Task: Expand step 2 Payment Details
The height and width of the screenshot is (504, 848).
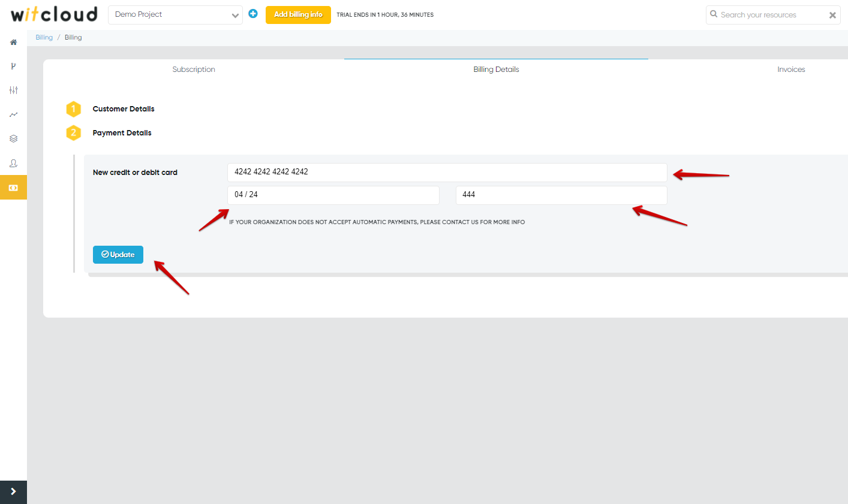Action: pyautogui.click(x=122, y=133)
